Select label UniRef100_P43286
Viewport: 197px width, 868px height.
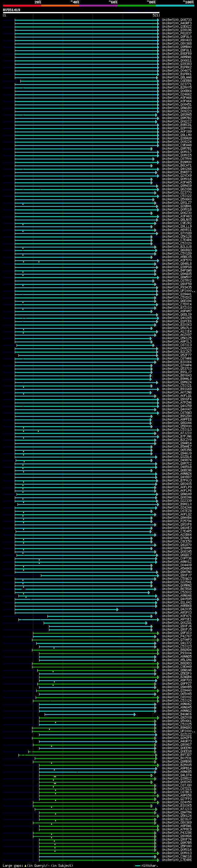pyautogui.click(x=177, y=833)
